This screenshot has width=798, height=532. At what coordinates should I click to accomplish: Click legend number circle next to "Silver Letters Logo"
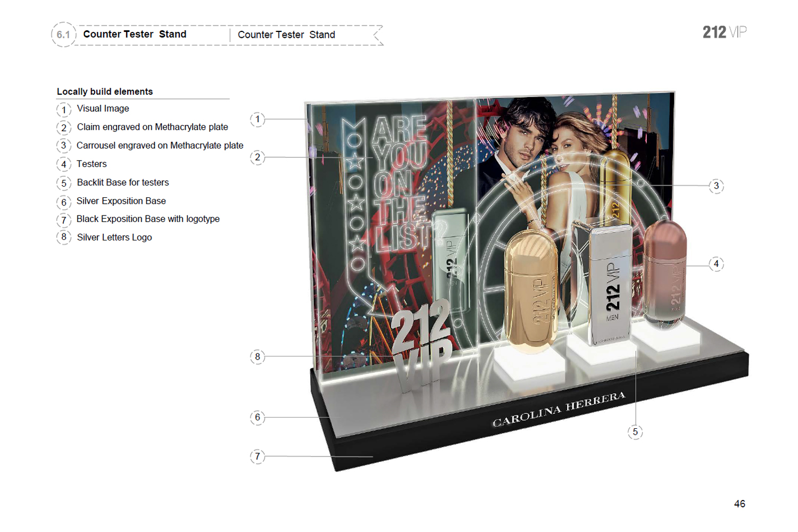(64, 237)
